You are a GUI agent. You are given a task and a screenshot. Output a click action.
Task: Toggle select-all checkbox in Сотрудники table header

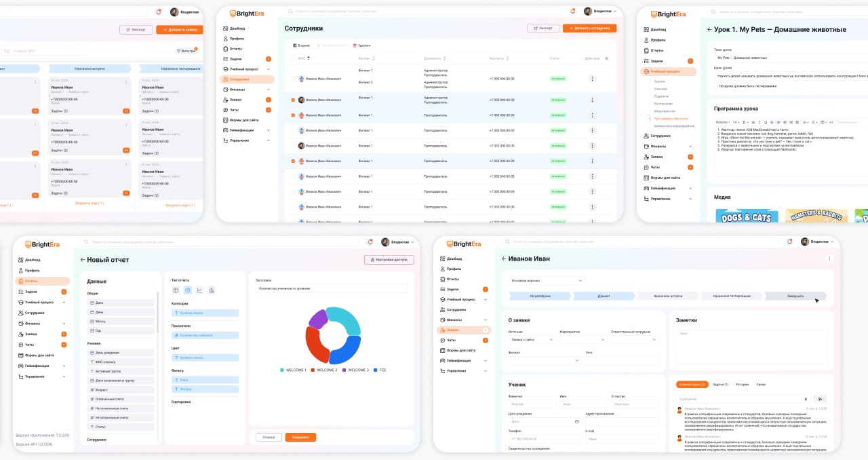(293, 58)
